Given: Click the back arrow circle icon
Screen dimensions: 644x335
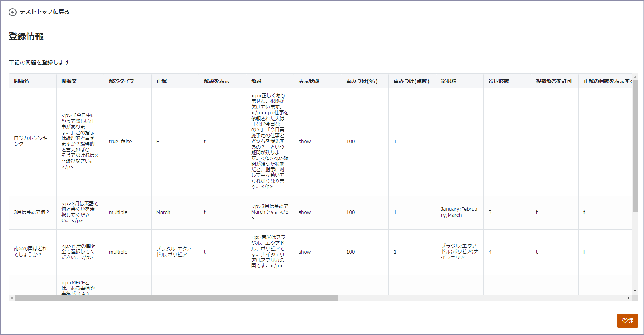Looking at the screenshot, I should tap(13, 12).
